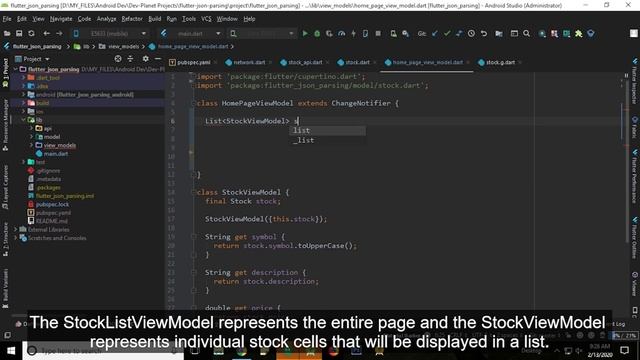The height and width of the screenshot is (360, 640).
Task: Click the Collapse All icon in Project panel
Action: [x=130, y=59]
